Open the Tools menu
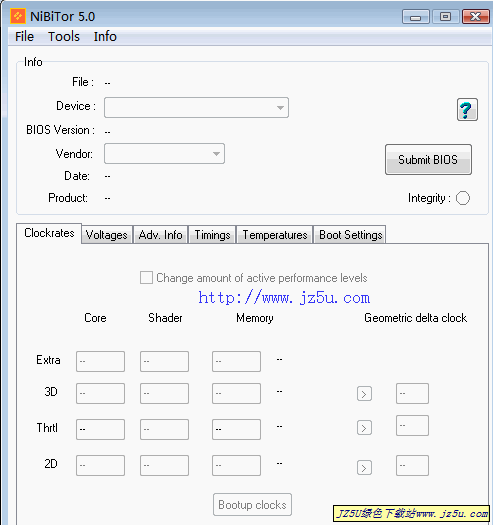 (x=64, y=36)
